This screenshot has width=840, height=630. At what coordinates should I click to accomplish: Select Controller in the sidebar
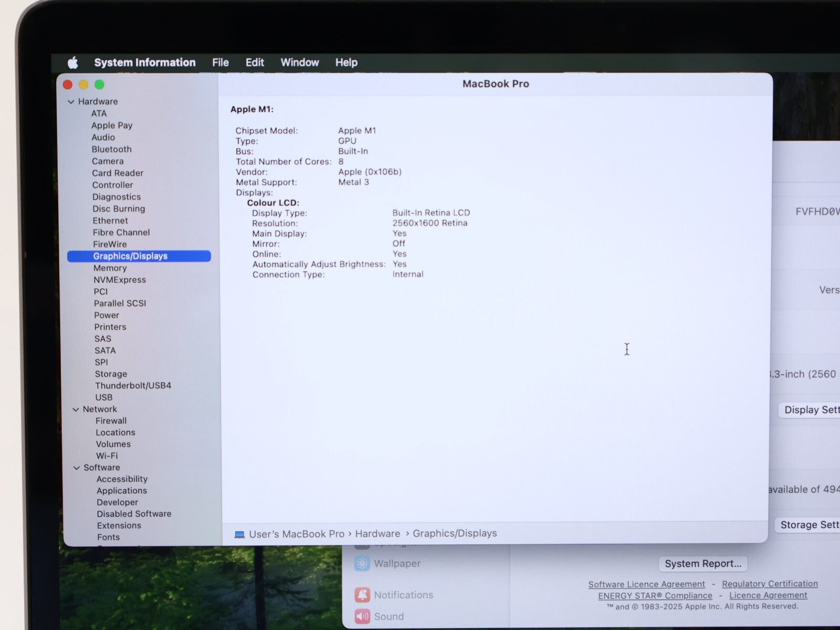pos(112,185)
